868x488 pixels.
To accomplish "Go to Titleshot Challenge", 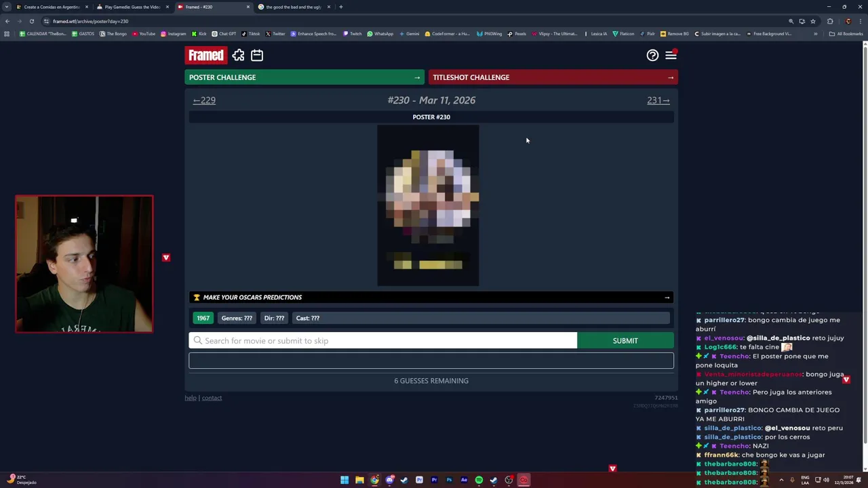I will [553, 77].
